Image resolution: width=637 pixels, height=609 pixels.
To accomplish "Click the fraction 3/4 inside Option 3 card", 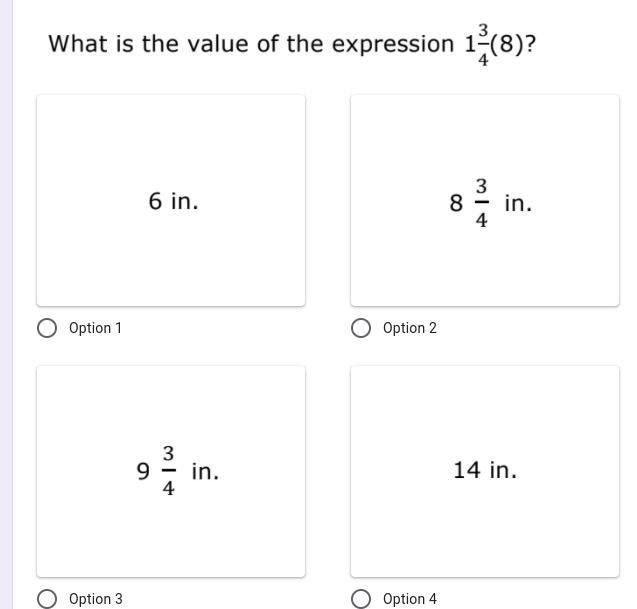I will click(169, 471).
